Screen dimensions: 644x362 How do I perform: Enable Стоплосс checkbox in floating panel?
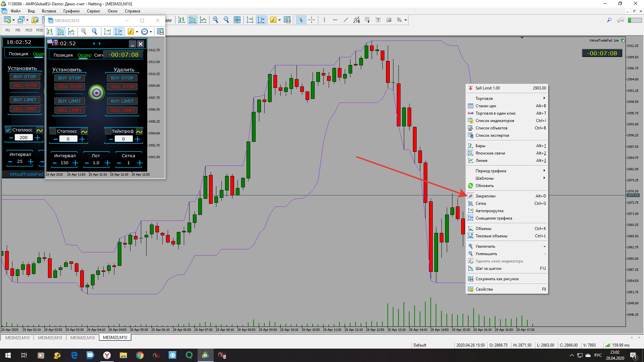point(53,131)
